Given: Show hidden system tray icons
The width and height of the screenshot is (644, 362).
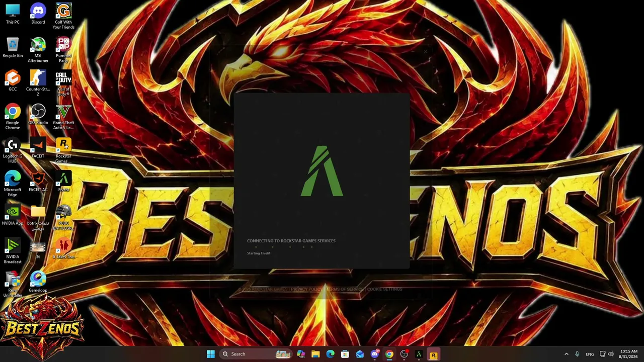Looking at the screenshot, I should point(567,354).
